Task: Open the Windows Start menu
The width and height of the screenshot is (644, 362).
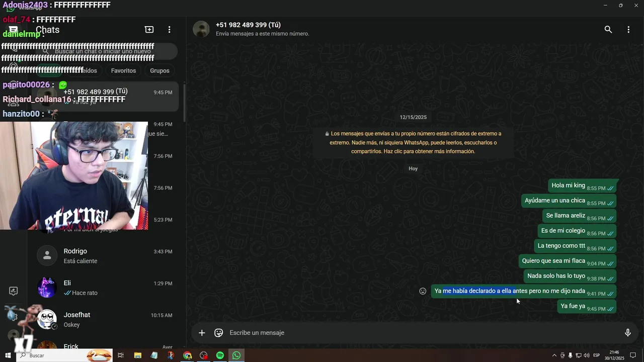Action: click(x=8, y=355)
